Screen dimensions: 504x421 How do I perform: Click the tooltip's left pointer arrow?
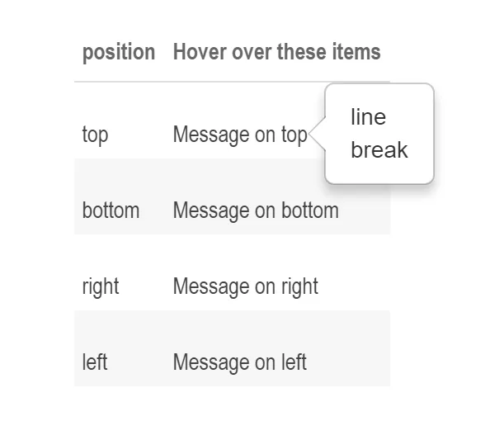tap(318, 133)
